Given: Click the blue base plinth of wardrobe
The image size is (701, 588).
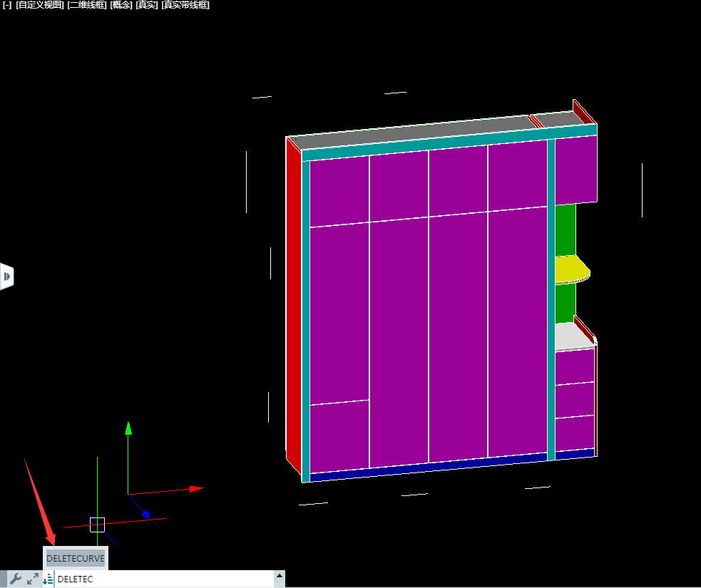Looking at the screenshot, I should [428, 468].
